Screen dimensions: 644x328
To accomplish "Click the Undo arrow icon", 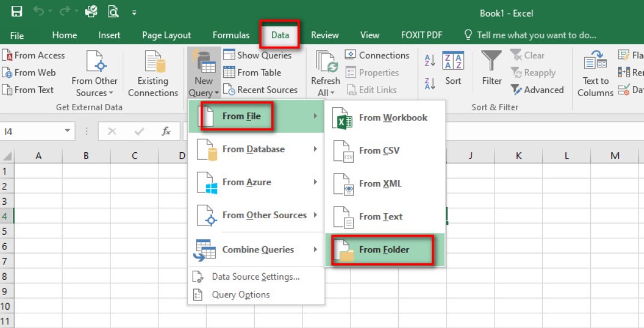I will [39, 12].
